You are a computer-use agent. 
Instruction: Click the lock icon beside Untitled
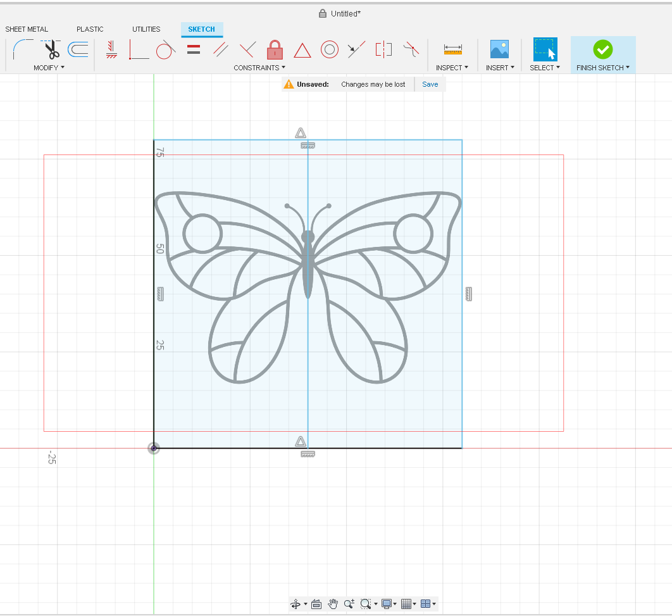(x=323, y=14)
